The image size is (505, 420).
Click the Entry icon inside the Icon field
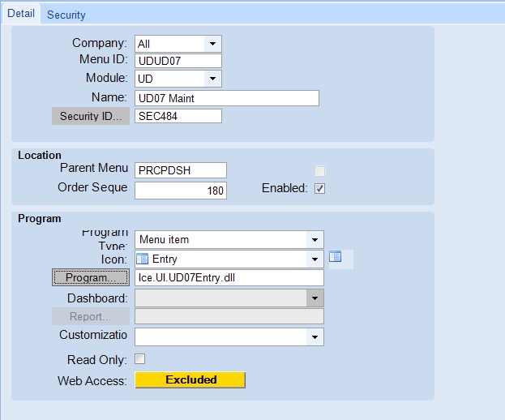pyautogui.click(x=142, y=259)
